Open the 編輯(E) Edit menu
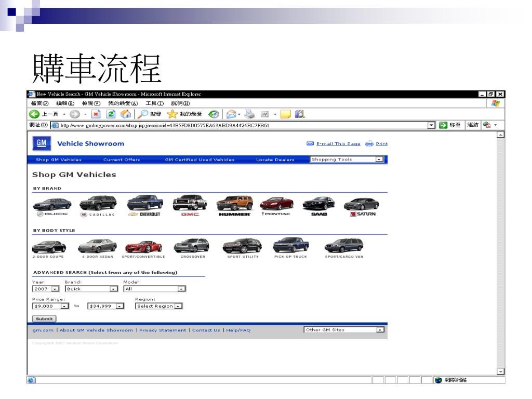 click(x=65, y=103)
